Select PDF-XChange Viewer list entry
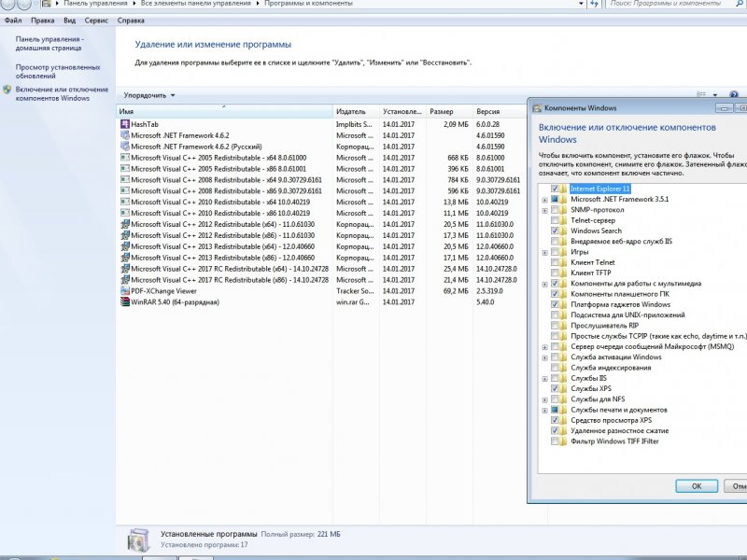 321,291
